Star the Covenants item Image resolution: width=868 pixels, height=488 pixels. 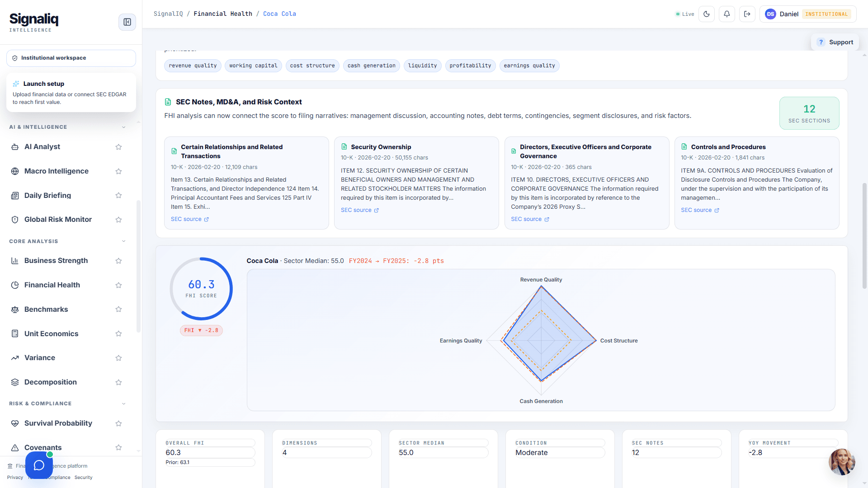click(118, 448)
